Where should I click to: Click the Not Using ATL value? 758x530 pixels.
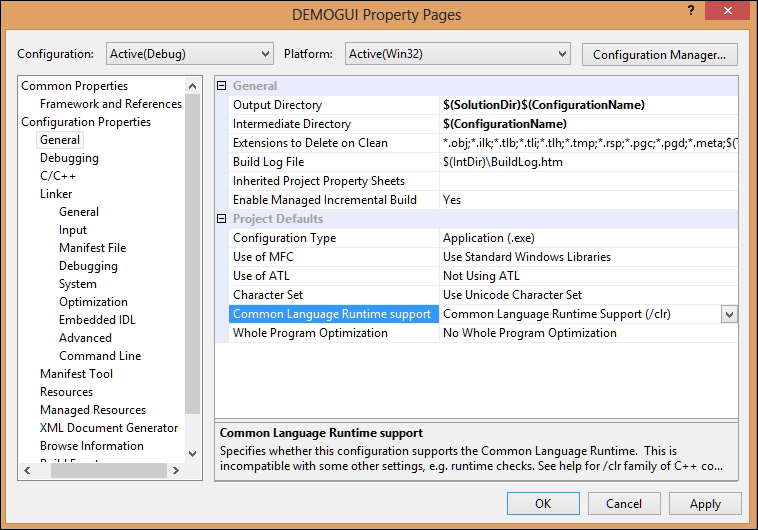click(481, 276)
